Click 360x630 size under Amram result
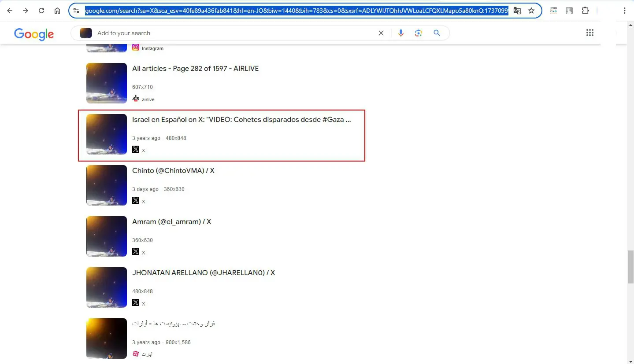634x364 pixels. 142,240
